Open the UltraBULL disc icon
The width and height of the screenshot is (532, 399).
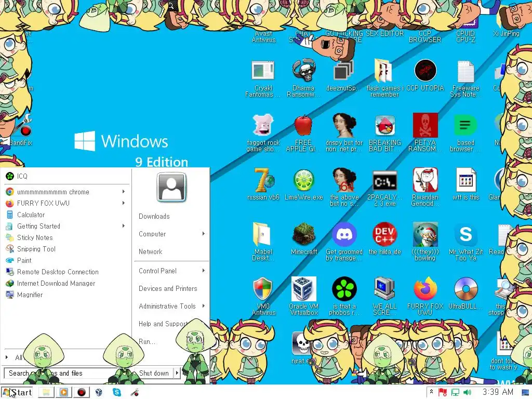(x=465, y=289)
